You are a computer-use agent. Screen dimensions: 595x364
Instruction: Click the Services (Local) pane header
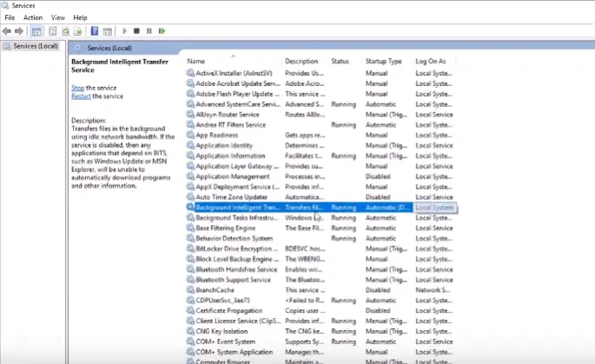coord(109,48)
